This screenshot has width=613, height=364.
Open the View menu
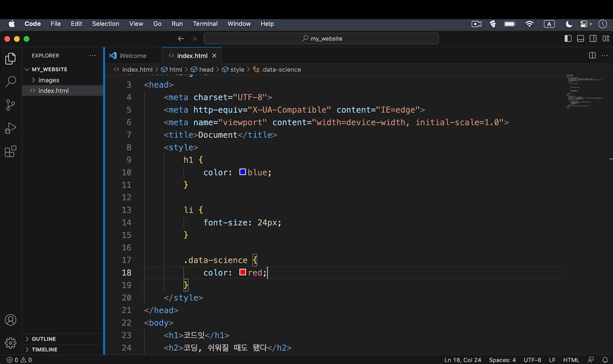click(136, 24)
